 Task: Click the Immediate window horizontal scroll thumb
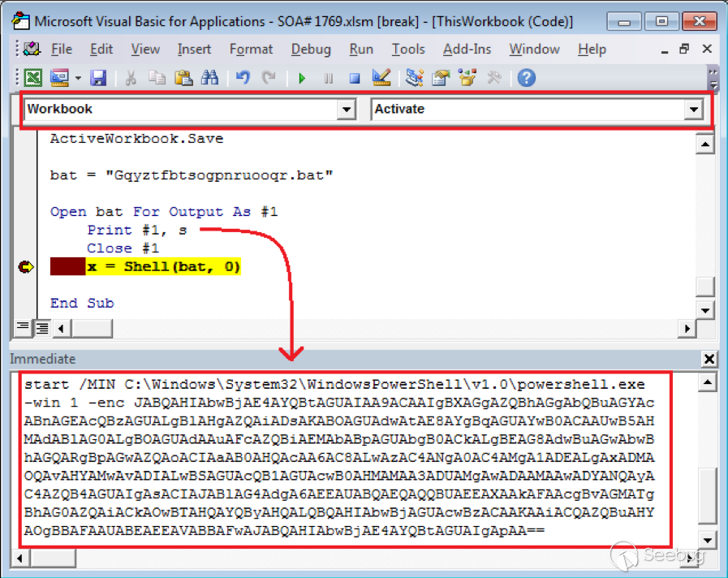53,558
